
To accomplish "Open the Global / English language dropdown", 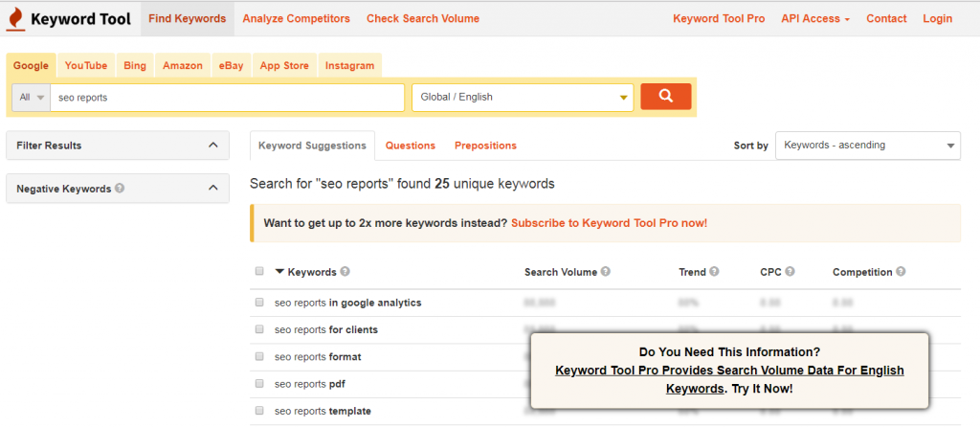I will (523, 97).
